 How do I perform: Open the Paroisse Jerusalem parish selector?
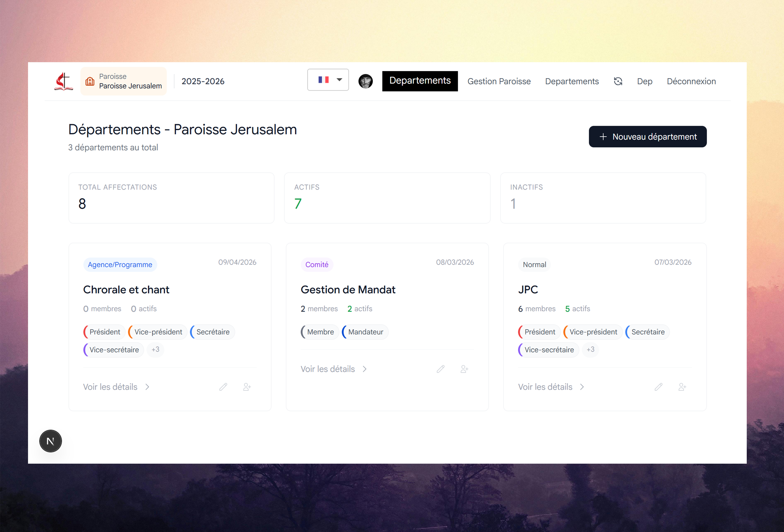pos(123,81)
